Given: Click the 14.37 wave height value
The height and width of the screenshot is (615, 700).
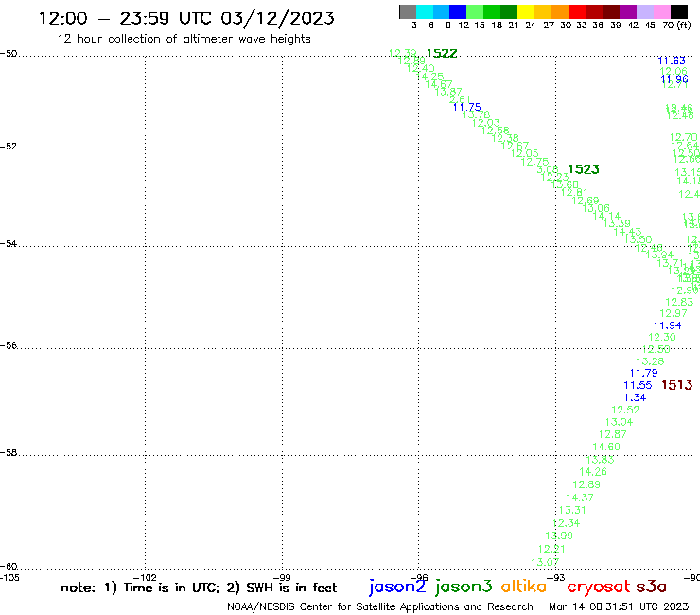Looking at the screenshot, I should (x=580, y=498).
